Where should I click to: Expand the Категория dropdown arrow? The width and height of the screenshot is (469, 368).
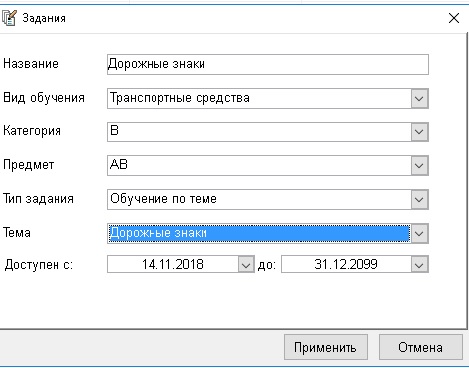point(419,132)
